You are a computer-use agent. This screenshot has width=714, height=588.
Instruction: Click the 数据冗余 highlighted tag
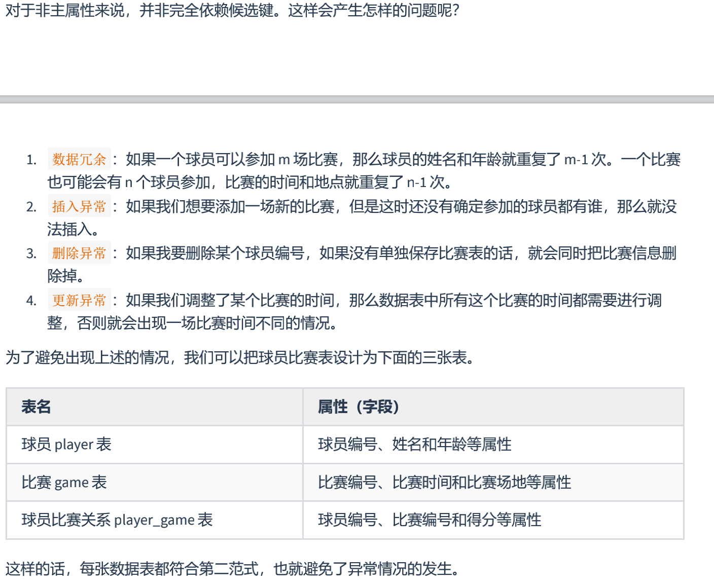79,159
